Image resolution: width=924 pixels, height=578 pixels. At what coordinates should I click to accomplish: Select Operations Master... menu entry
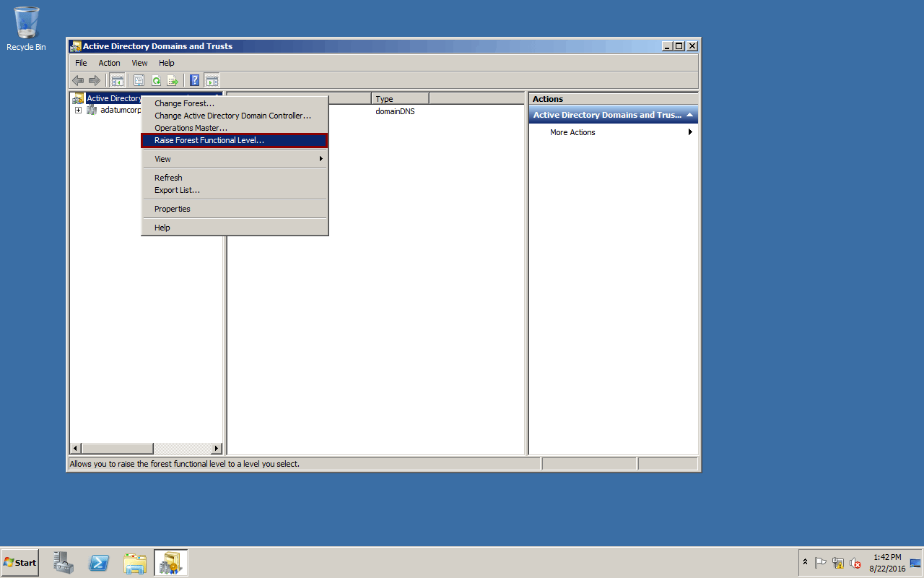pyautogui.click(x=235, y=128)
